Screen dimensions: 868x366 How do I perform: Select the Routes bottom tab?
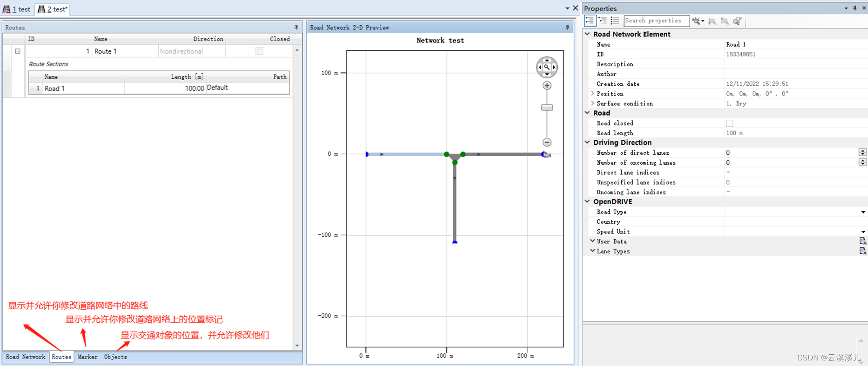coord(61,357)
